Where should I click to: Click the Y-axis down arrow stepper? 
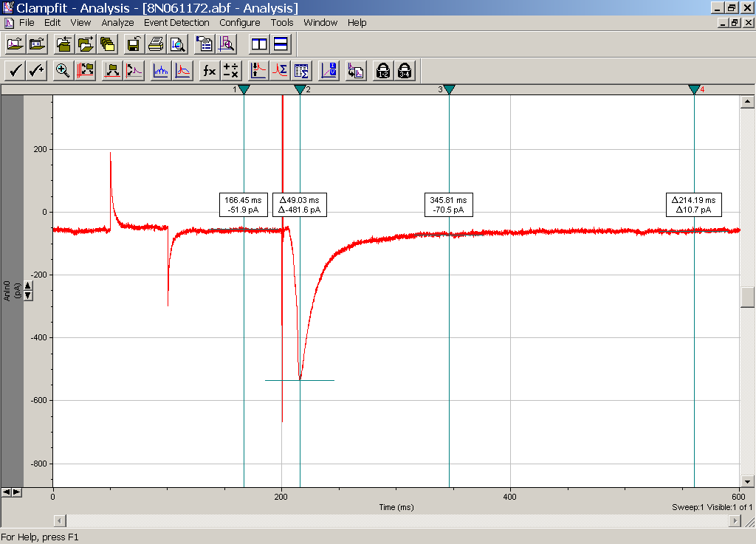pyautogui.click(x=28, y=295)
